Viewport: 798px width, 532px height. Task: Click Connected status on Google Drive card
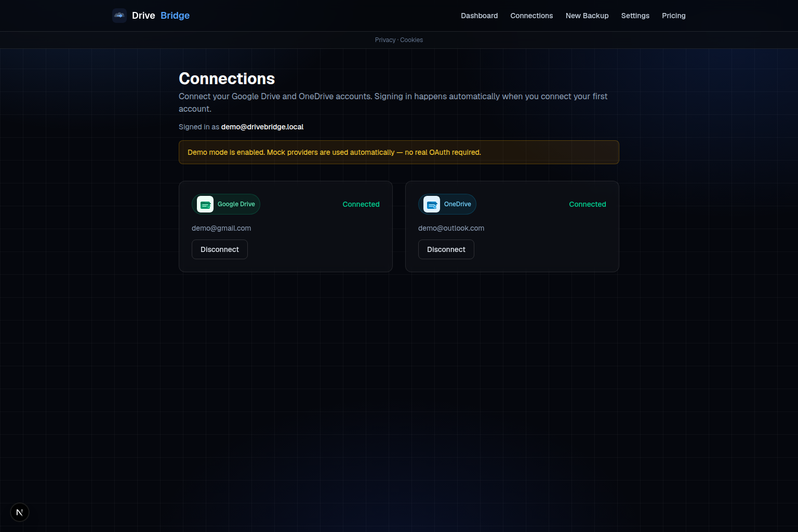[x=361, y=204]
